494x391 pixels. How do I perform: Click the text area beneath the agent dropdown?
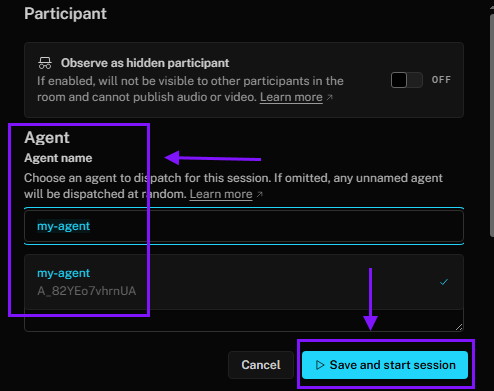(244, 320)
